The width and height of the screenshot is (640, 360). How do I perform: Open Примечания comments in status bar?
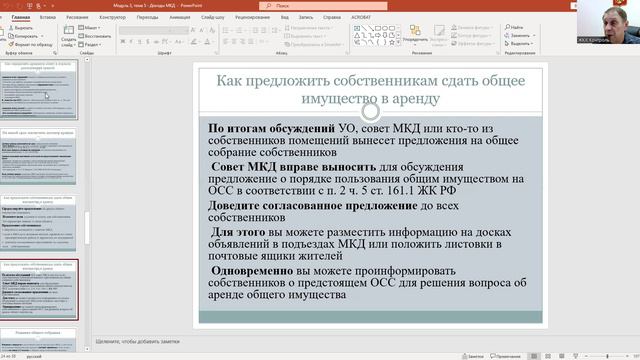coord(505,356)
